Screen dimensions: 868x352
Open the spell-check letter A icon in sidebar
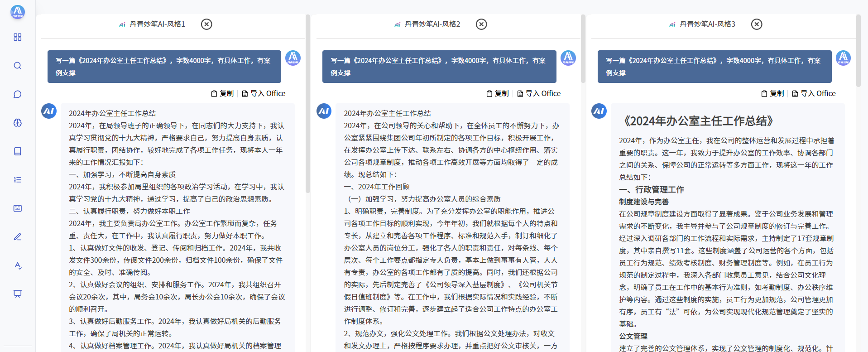click(x=18, y=265)
